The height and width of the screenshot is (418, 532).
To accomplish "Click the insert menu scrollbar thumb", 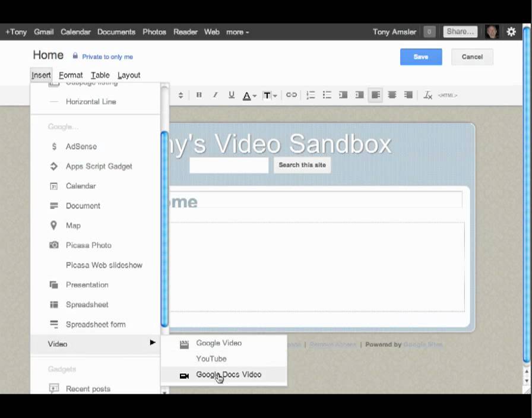I will click(x=164, y=229).
